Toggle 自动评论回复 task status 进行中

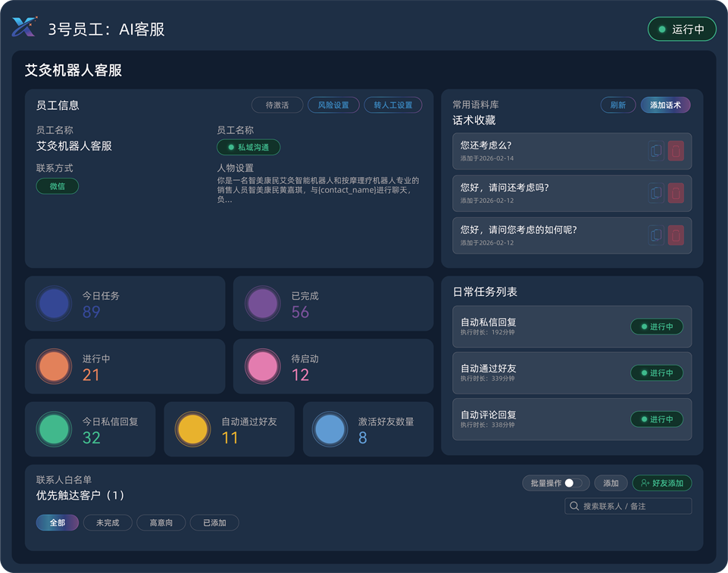(657, 419)
